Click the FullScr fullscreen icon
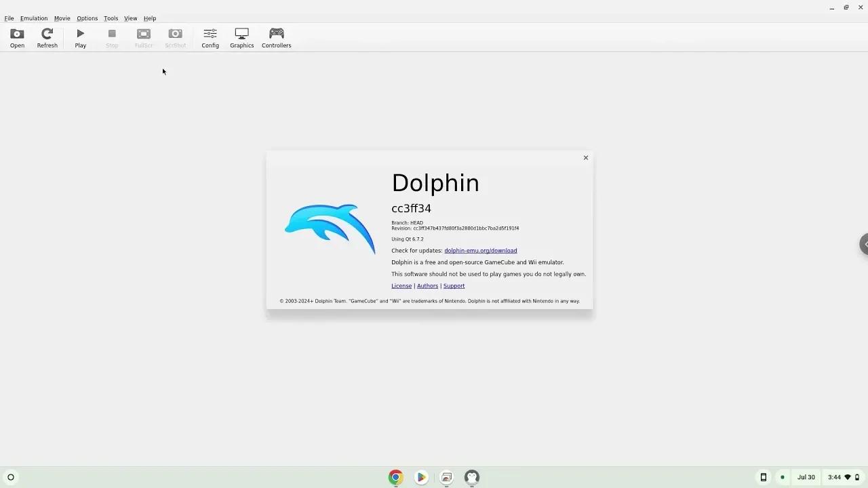868x488 pixels. (x=143, y=37)
